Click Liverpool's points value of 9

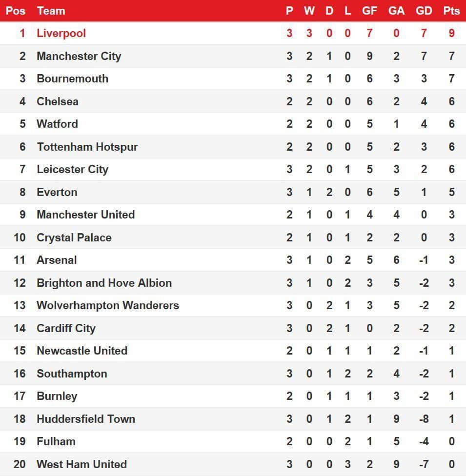click(451, 33)
